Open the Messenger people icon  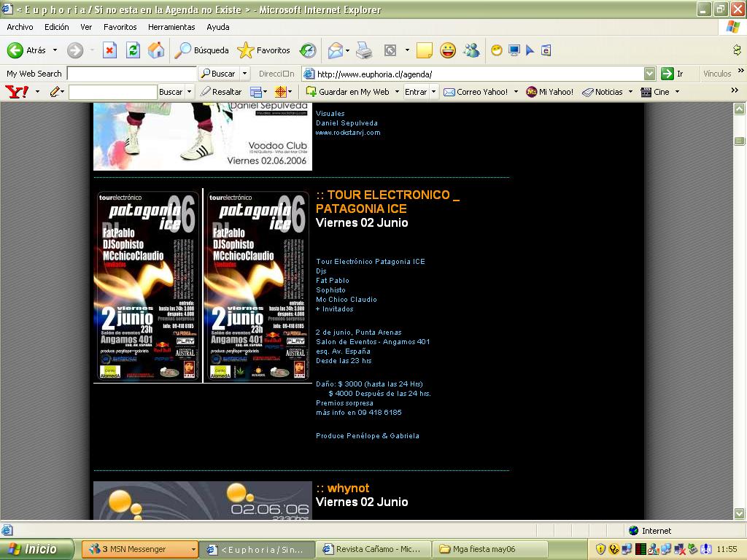click(x=472, y=50)
